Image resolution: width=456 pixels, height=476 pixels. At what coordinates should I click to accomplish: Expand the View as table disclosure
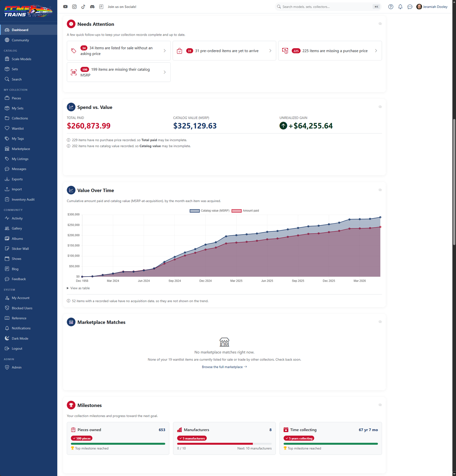coord(78,288)
